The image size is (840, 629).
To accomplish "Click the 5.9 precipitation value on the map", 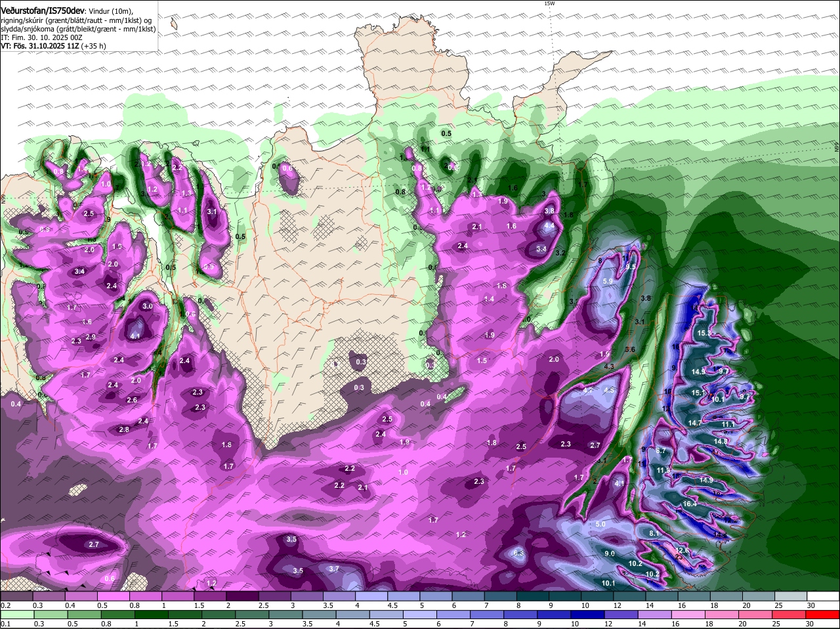I will tap(607, 281).
